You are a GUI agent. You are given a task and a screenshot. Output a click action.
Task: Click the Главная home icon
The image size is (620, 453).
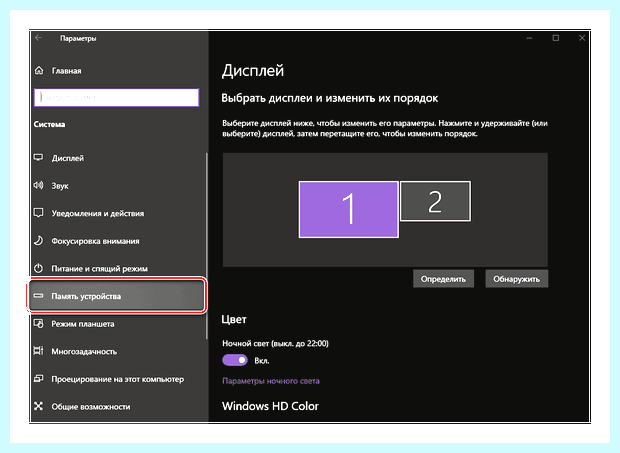39,70
